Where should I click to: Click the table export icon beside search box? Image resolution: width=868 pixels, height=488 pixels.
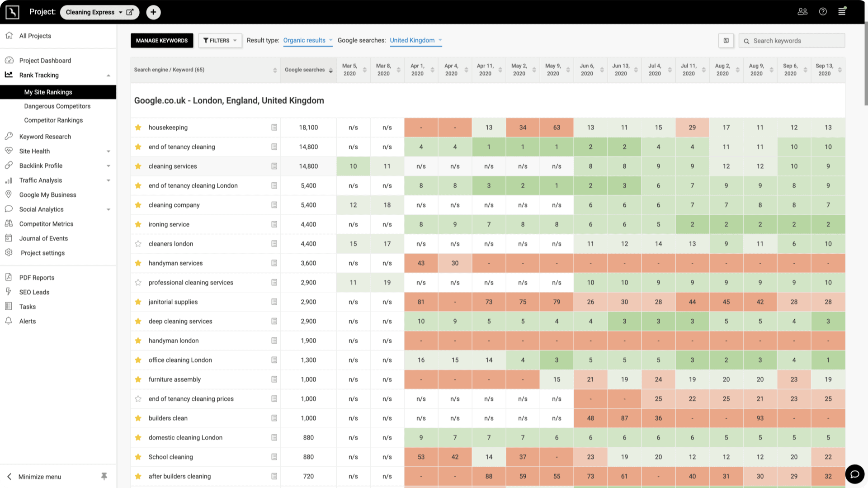(x=726, y=41)
